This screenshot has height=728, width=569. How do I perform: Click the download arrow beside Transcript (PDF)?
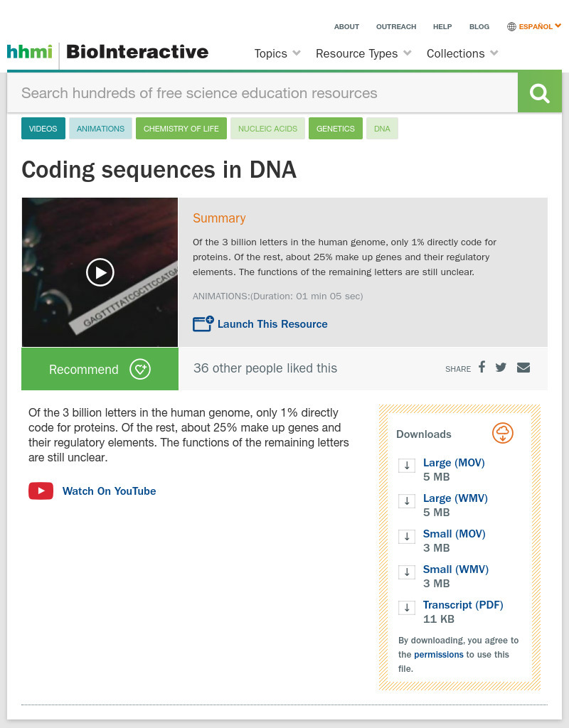click(x=406, y=607)
